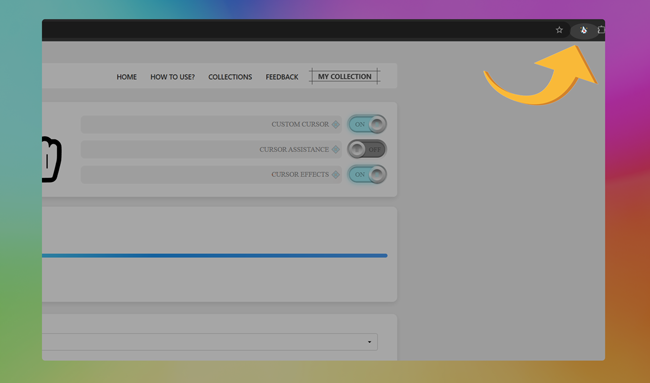The width and height of the screenshot is (650, 383).
Task: Select the hand cursor preview image
Action: coord(52,160)
